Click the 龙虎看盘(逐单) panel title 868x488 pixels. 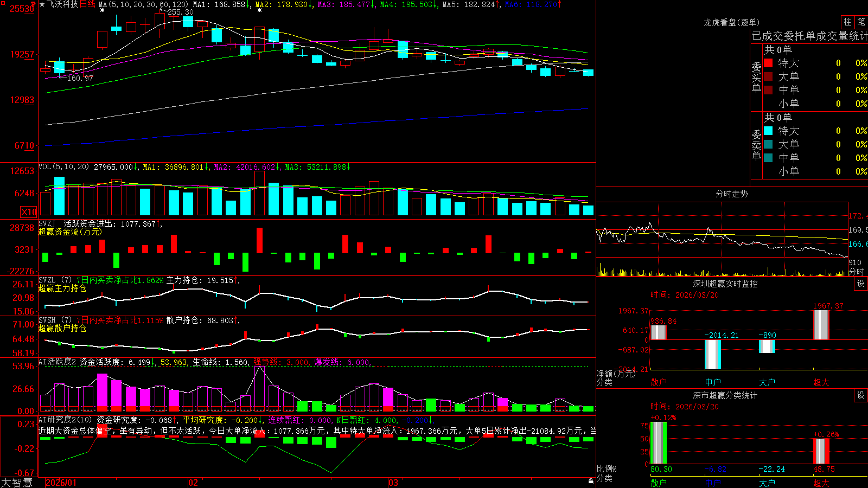tap(731, 22)
